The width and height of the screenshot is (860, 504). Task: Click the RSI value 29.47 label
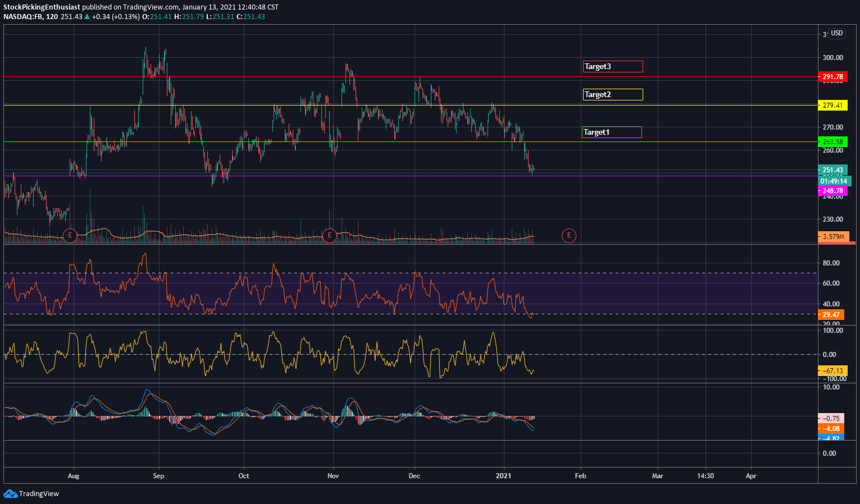pyautogui.click(x=831, y=315)
